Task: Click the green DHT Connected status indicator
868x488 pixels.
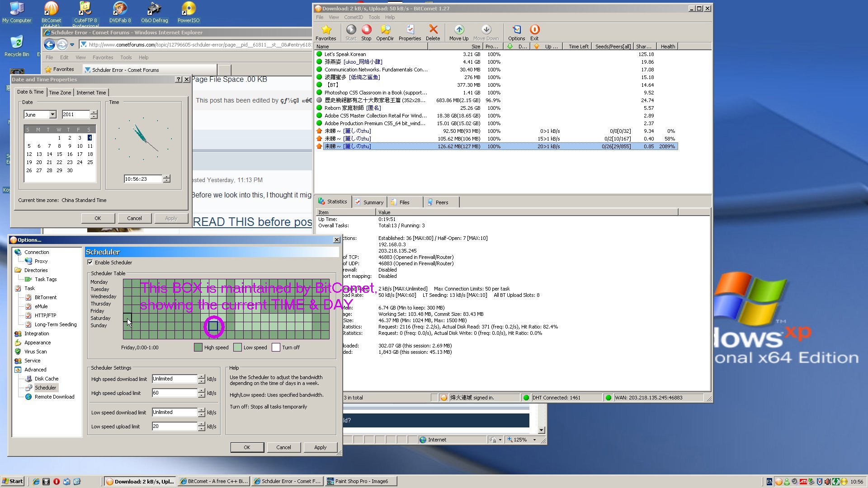Action: pos(526,398)
